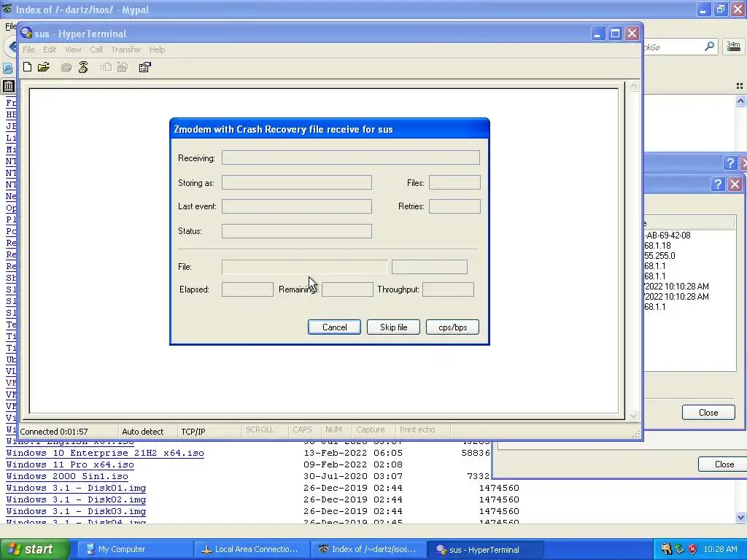Click the Throughput field
This screenshot has width=747, height=560.
pos(449,289)
